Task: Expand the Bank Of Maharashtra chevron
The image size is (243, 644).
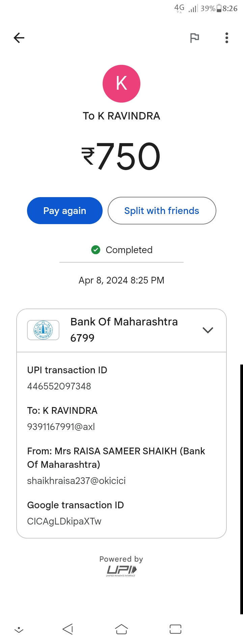Action: (x=208, y=330)
